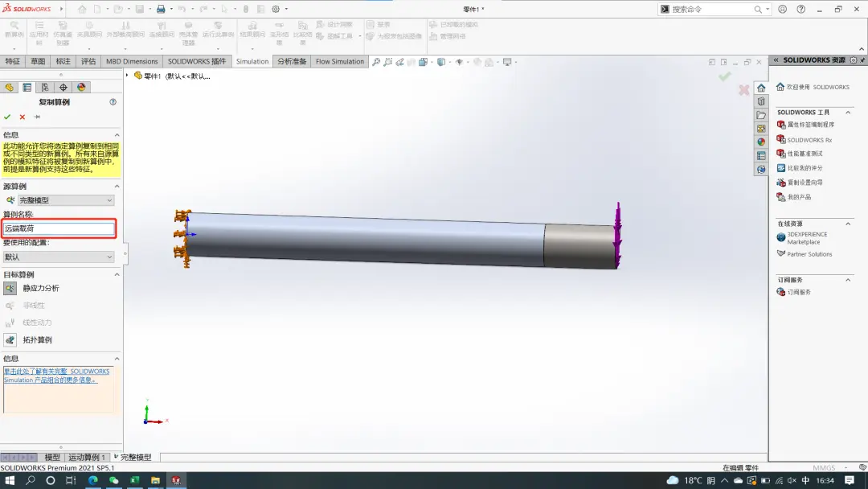Open the DimXpertManager crosshair tab icon
Screen dimensions: 868x489
[63, 88]
